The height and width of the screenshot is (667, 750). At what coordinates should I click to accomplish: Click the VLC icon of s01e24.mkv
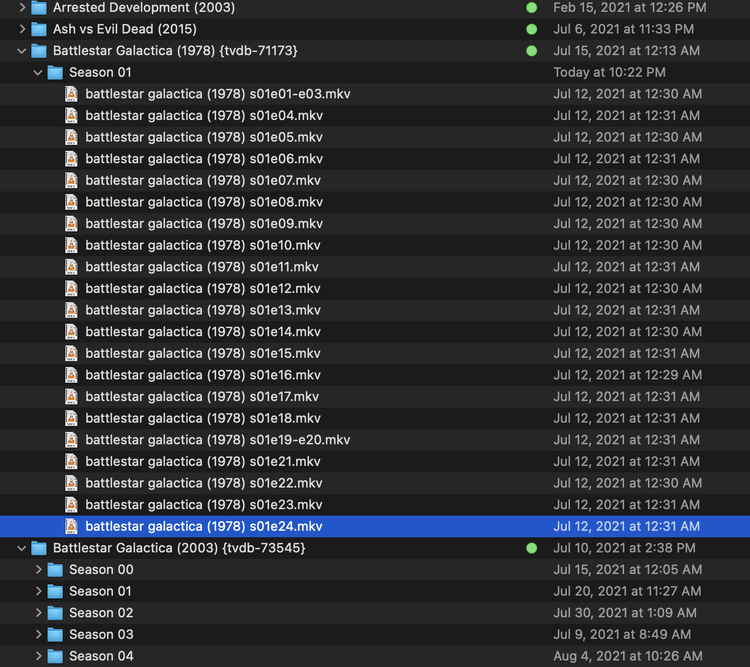click(71, 526)
